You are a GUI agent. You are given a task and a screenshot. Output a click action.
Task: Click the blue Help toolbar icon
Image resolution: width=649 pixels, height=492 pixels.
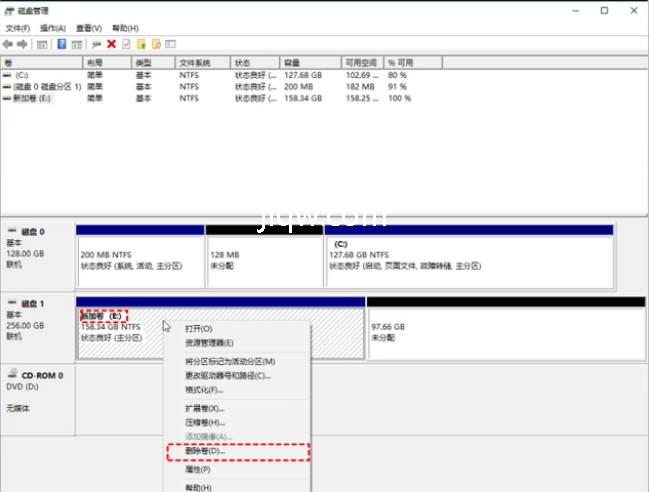coord(62,45)
